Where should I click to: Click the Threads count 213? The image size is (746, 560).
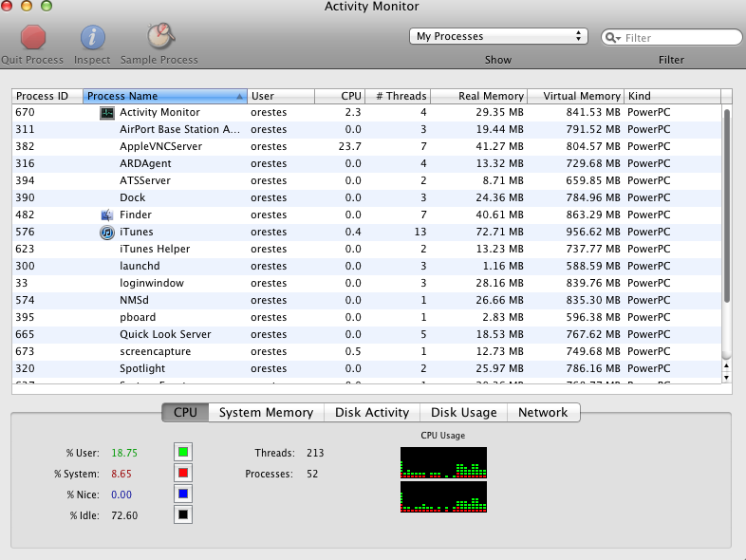tap(315, 453)
